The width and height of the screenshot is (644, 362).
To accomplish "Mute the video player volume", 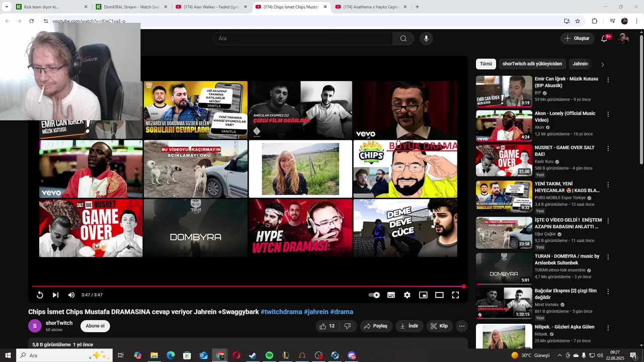I will [71, 295].
